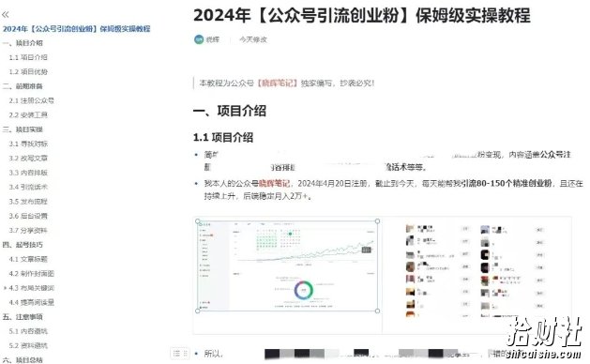Go to outline item 3.2 改写文章
Screen dimensions: 590x364
tap(28, 159)
